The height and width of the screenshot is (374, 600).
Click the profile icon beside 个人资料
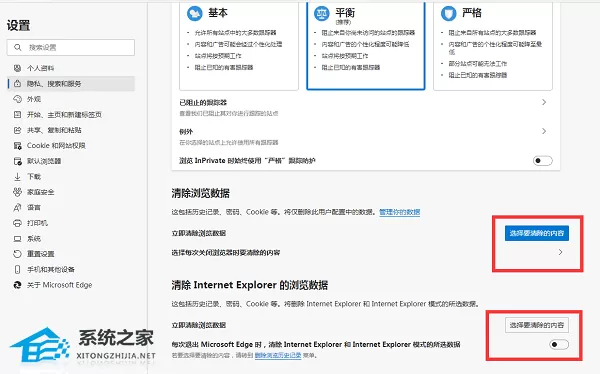click(x=17, y=68)
